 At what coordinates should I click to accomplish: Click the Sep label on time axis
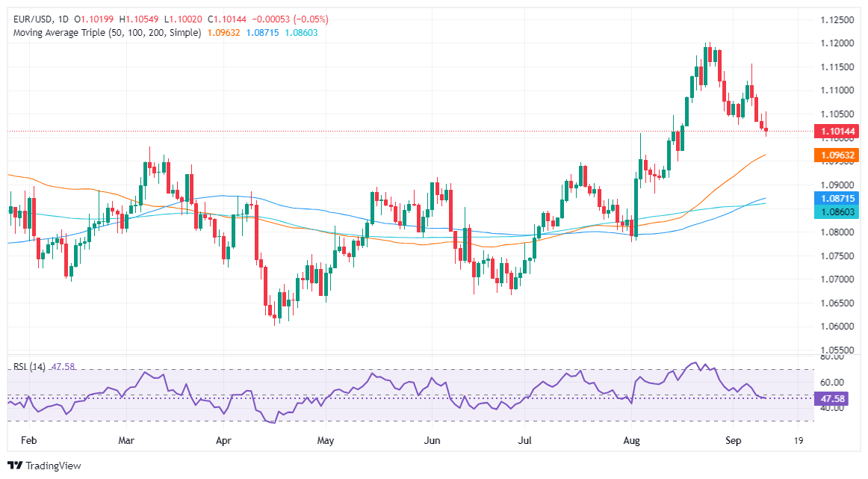click(733, 441)
